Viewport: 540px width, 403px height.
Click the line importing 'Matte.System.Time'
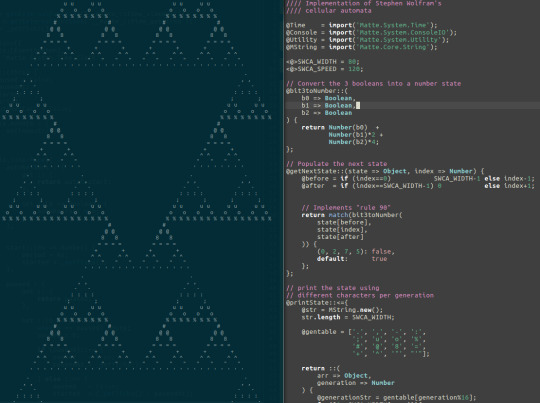[361, 25]
